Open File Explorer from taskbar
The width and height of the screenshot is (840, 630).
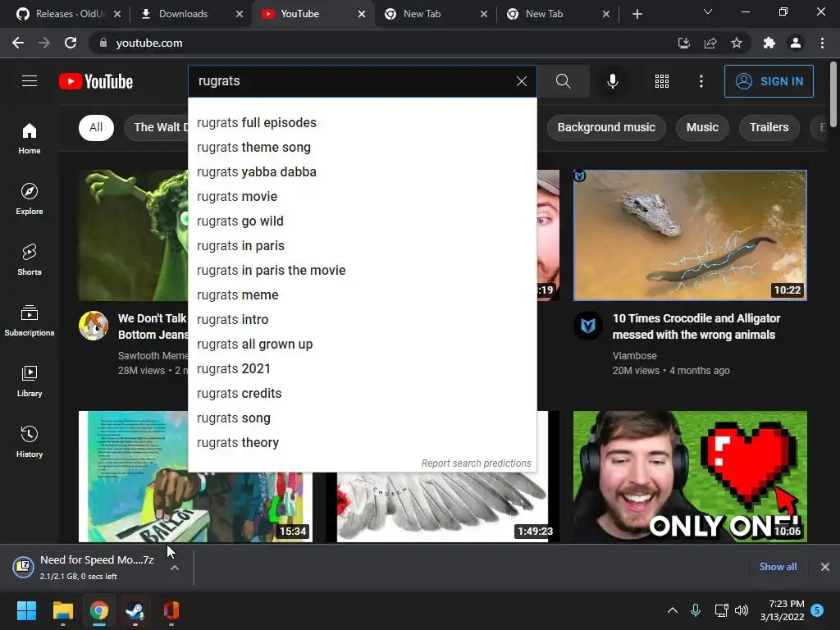point(62,610)
